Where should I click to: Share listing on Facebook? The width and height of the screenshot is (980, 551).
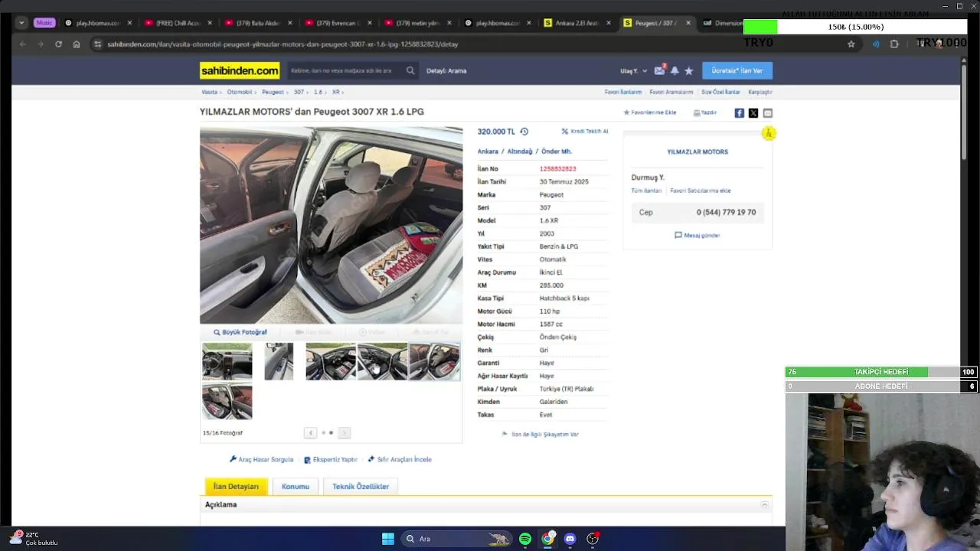click(x=739, y=112)
